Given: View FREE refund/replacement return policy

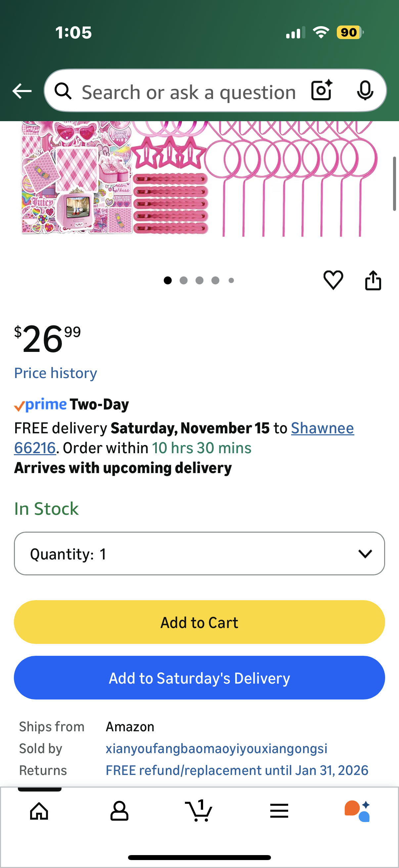Looking at the screenshot, I should [237, 770].
